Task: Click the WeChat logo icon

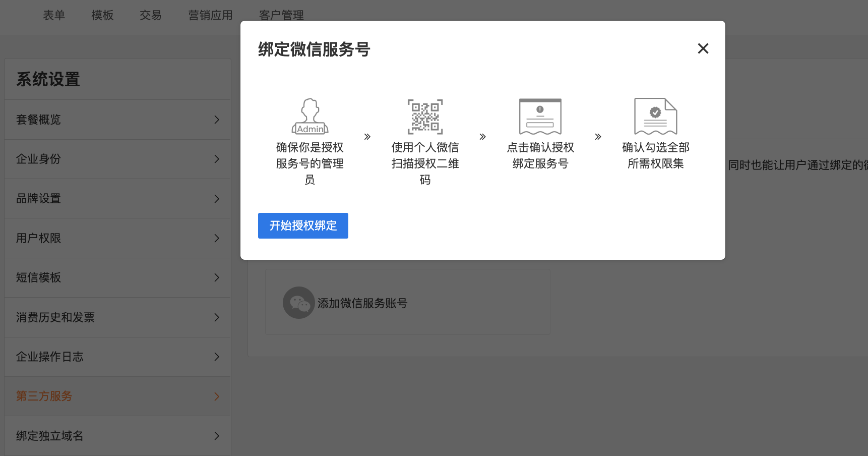Action: [299, 303]
